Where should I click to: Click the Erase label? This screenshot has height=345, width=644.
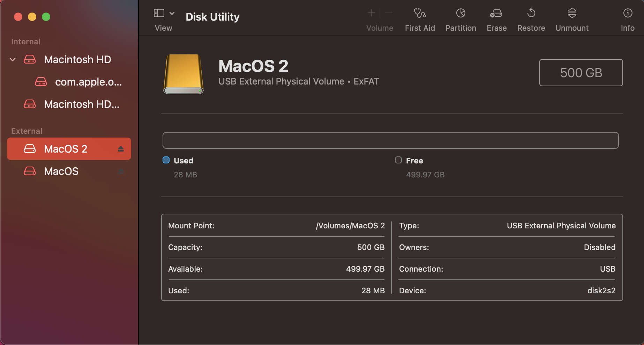click(x=496, y=28)
